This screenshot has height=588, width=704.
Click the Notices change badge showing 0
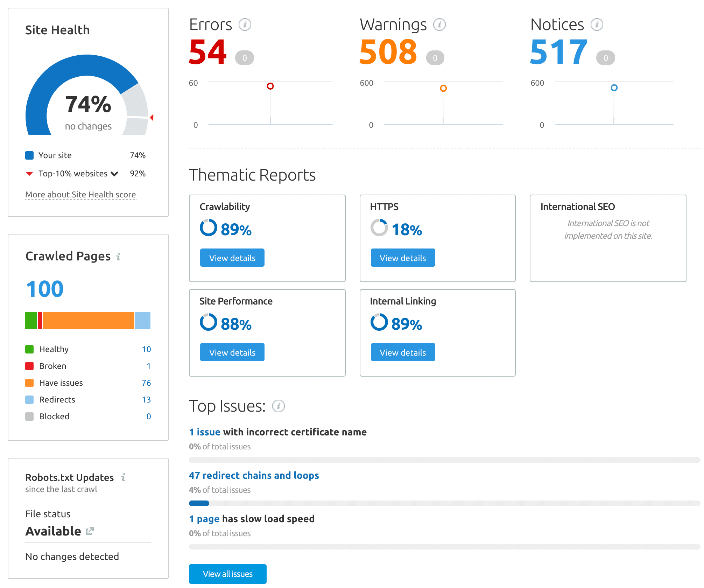tap(606, 58)
